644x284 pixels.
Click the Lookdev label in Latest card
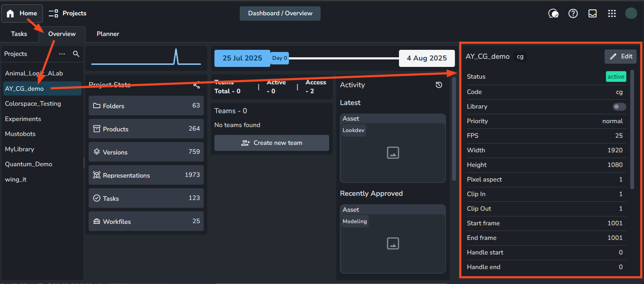click(x=353, y=130)
